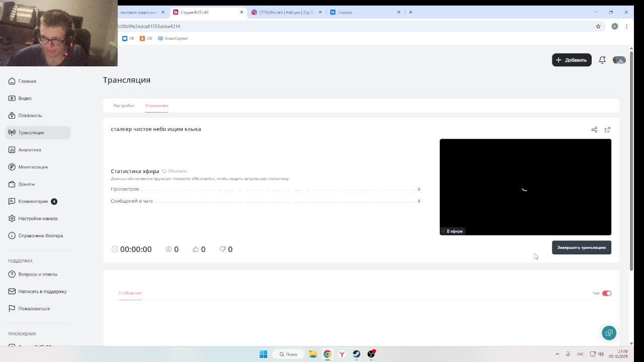Refresh broadcast statistics with Обновить
644x362 pixels.
(x=175, y=171)
